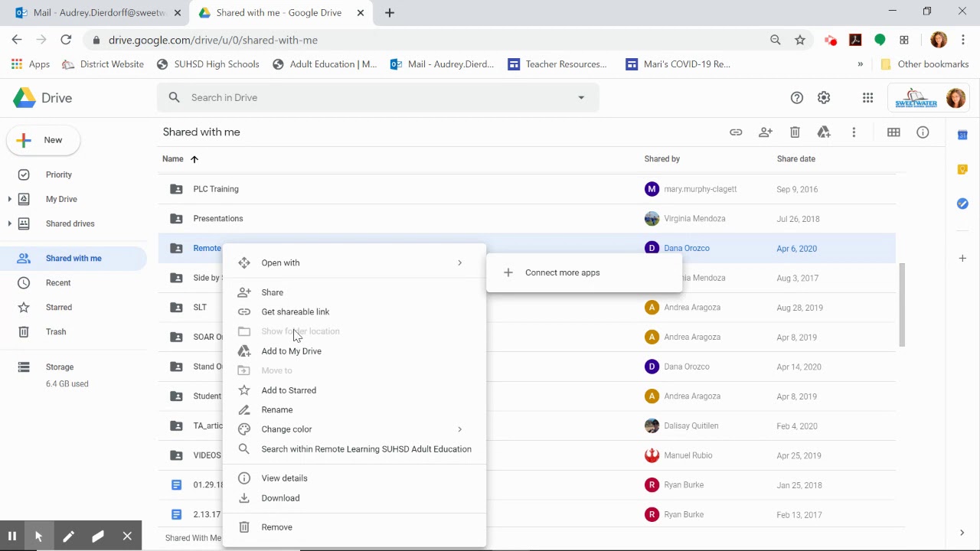Expand the My Drive tree arrow

(9, 199)
